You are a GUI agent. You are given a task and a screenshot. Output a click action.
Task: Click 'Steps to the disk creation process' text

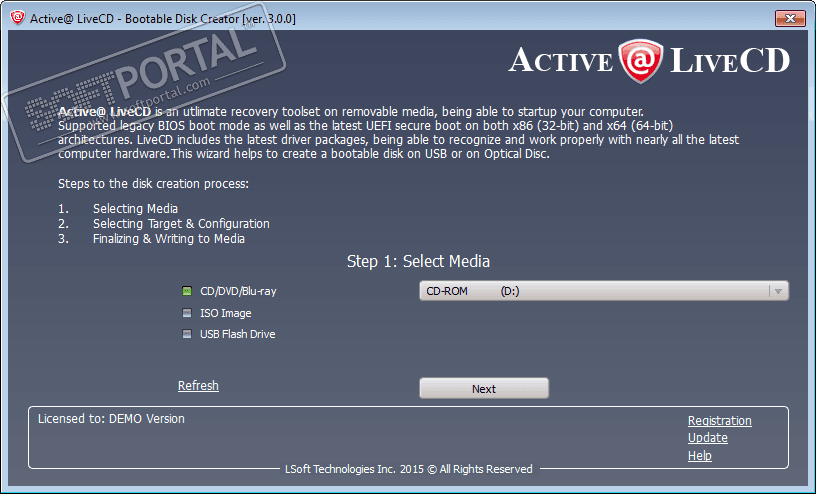coord(154,184)
